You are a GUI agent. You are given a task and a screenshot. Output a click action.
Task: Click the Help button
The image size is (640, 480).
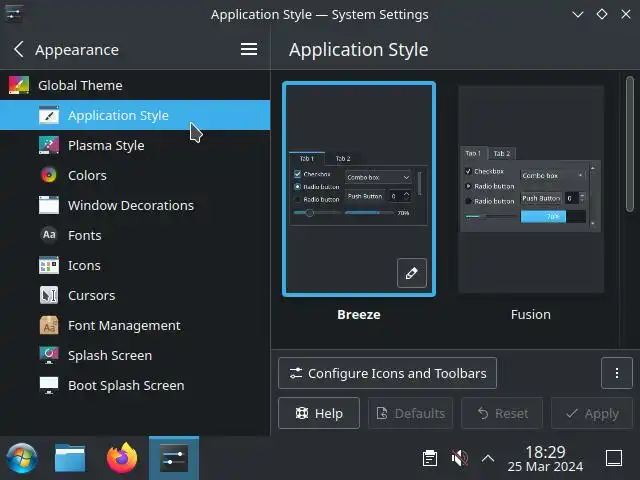pos(319,413)
